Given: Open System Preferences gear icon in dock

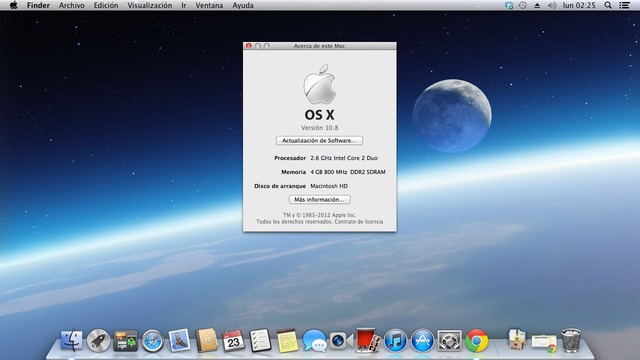Looking at the screenshot, I should [x=449, y=341].
